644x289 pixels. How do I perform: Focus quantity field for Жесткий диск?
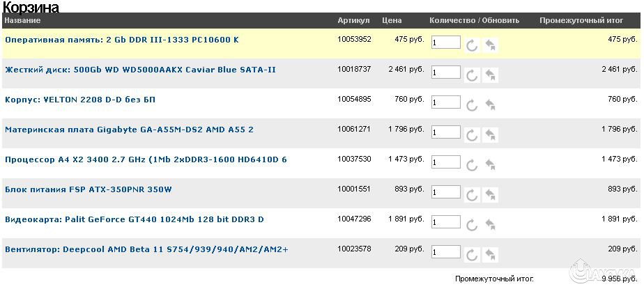446,72
